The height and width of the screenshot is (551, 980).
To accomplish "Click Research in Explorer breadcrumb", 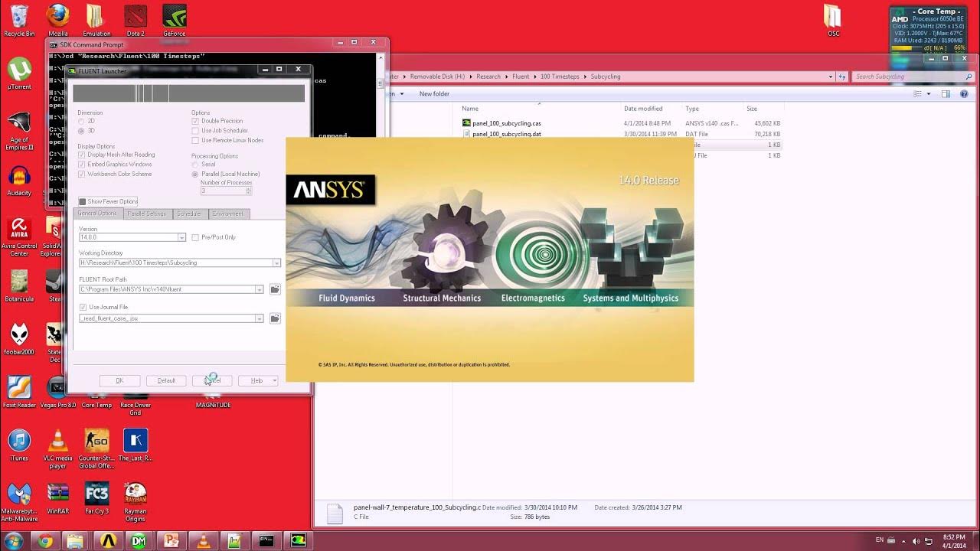I will coord(488,77).
